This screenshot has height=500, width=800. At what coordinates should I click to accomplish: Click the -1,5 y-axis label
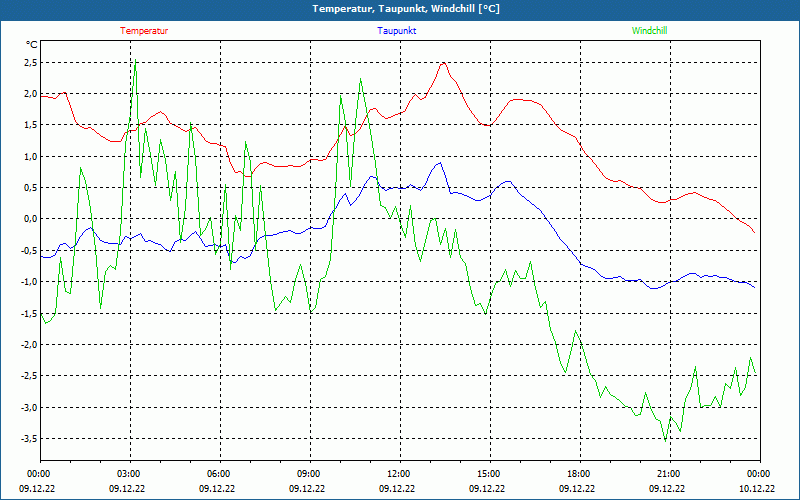click(x=29, y=313)
